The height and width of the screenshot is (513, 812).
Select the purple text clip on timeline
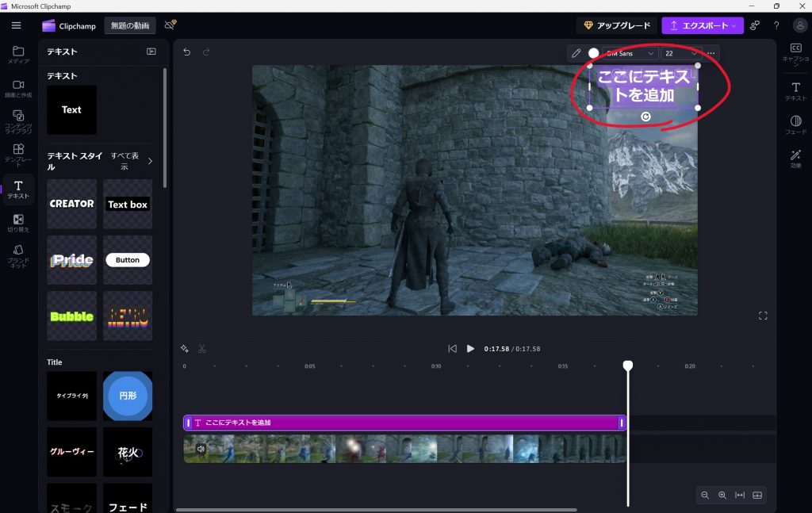click(404, 423)
